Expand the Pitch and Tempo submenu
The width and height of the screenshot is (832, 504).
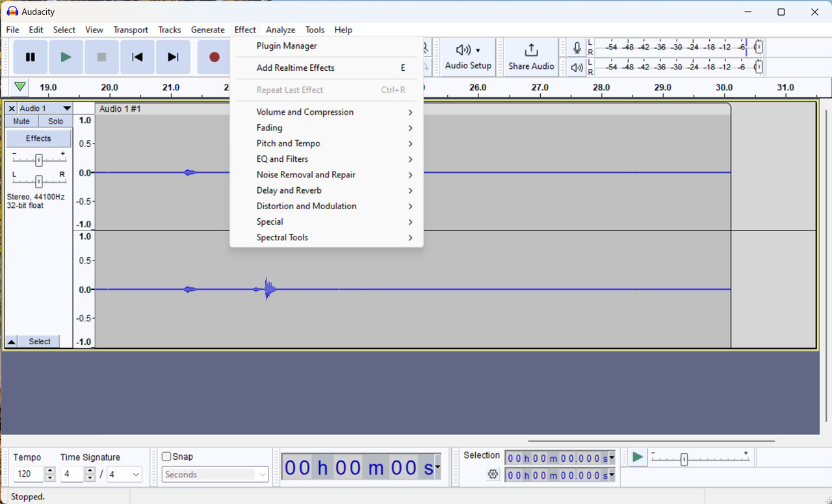click(288, 143)
